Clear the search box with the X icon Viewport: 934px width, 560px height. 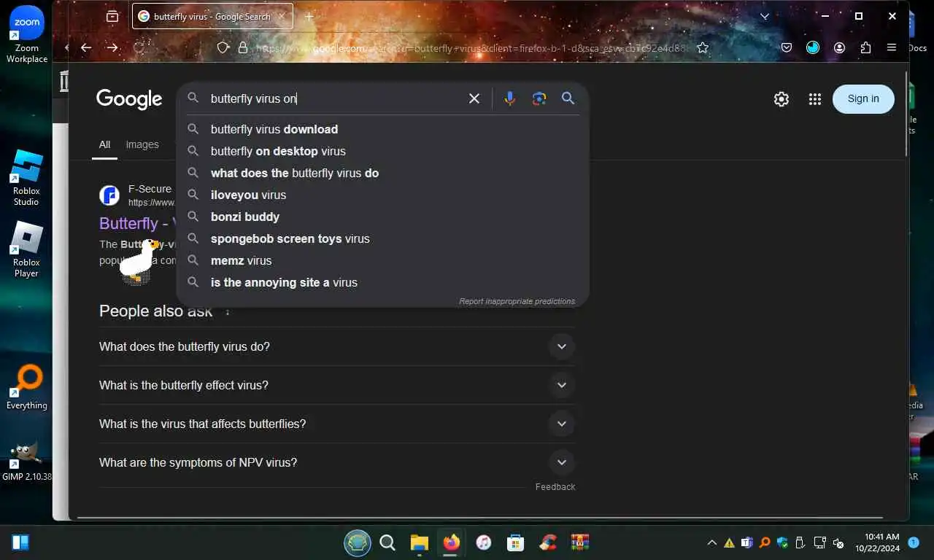point(474,98)
